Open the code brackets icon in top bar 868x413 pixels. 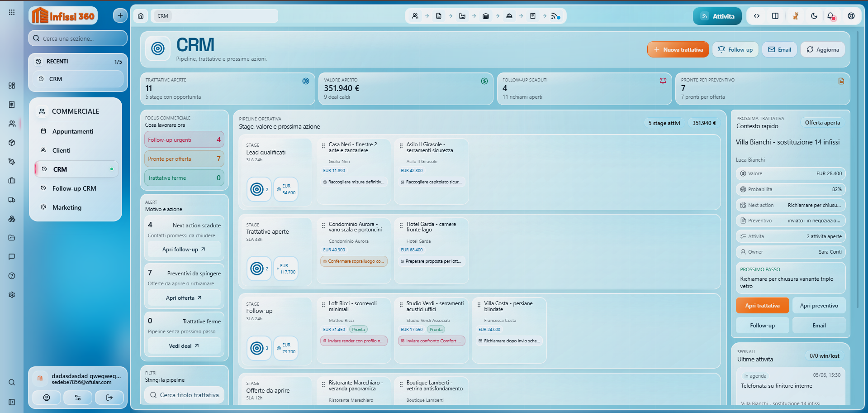tap(757, 16)
